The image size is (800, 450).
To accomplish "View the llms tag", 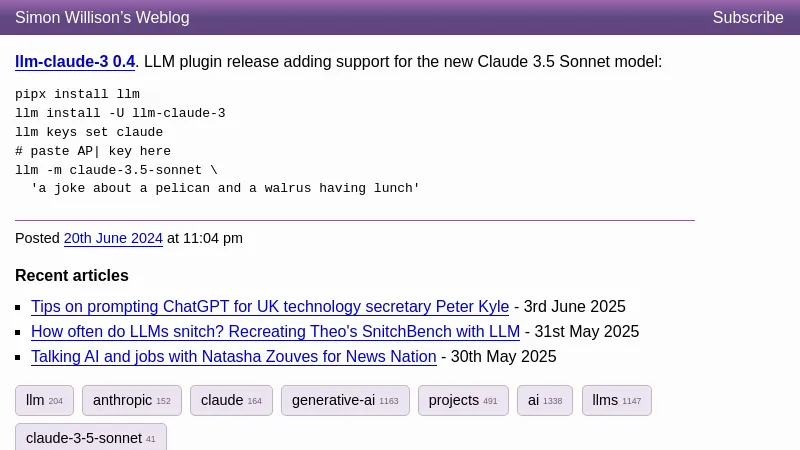I will point(616,400).
